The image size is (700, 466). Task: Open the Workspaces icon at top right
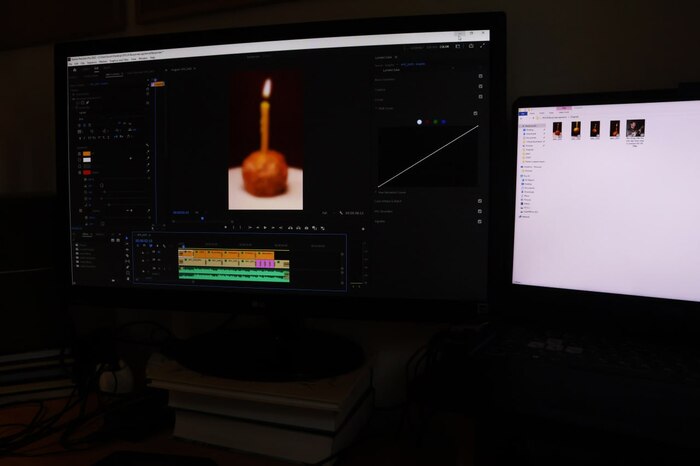pos(457,46)
